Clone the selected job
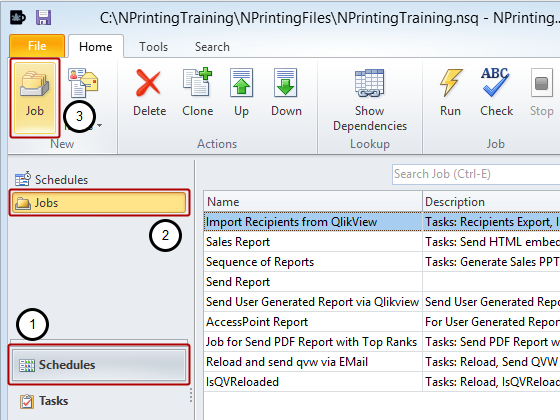 point(198,93)
